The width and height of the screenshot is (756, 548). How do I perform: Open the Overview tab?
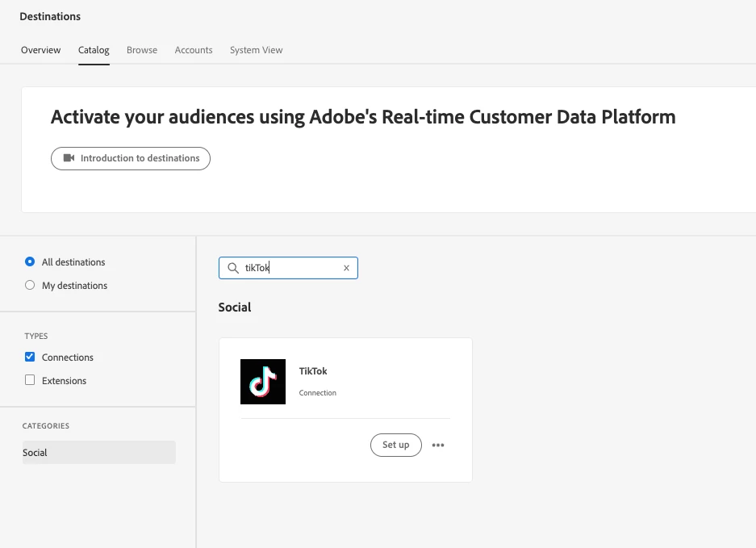tap(40, 50)
